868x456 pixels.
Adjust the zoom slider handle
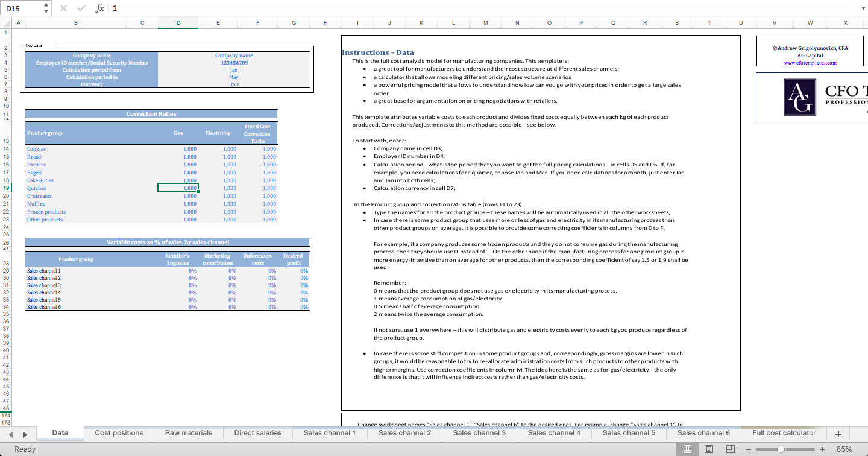(781, 449)
